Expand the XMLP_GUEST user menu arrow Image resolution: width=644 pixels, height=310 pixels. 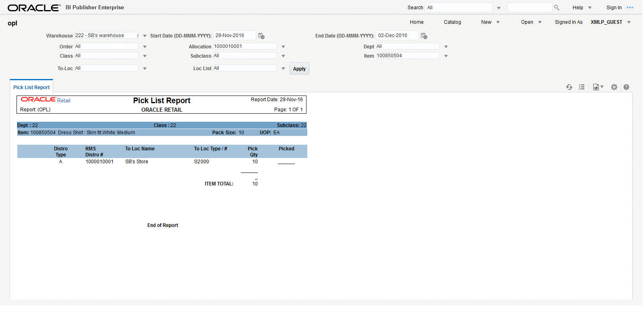pyautogui.click(x=629, y=22)
